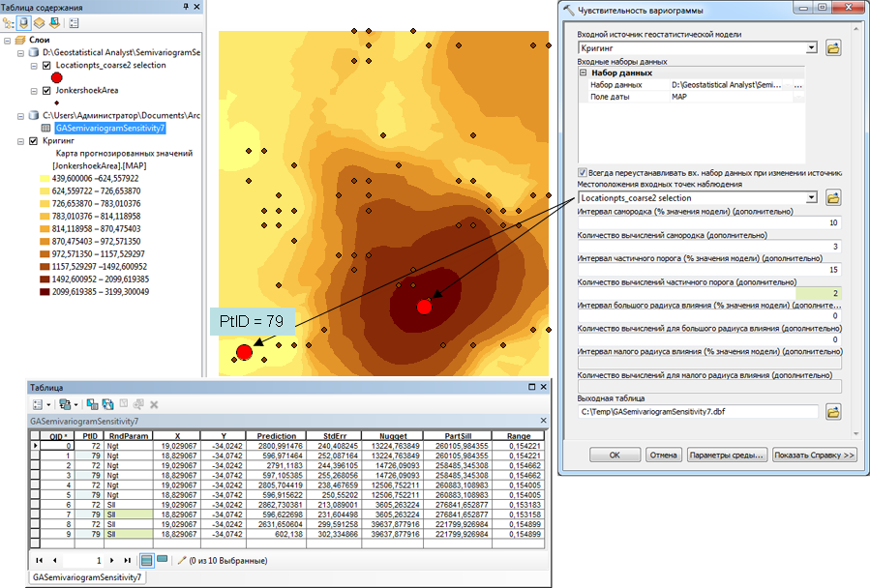
Task: Click the PartSill column header
Action: click(x=458, y=436)
